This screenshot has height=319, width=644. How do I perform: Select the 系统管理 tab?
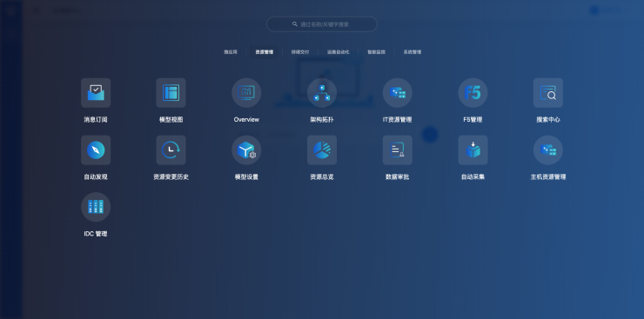coord(412,52)
